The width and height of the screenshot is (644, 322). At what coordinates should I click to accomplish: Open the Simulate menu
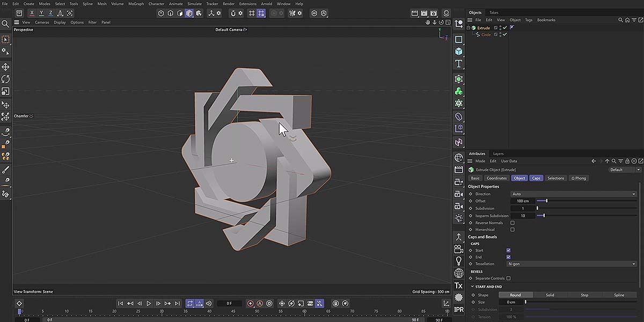[x=194, y=4]
